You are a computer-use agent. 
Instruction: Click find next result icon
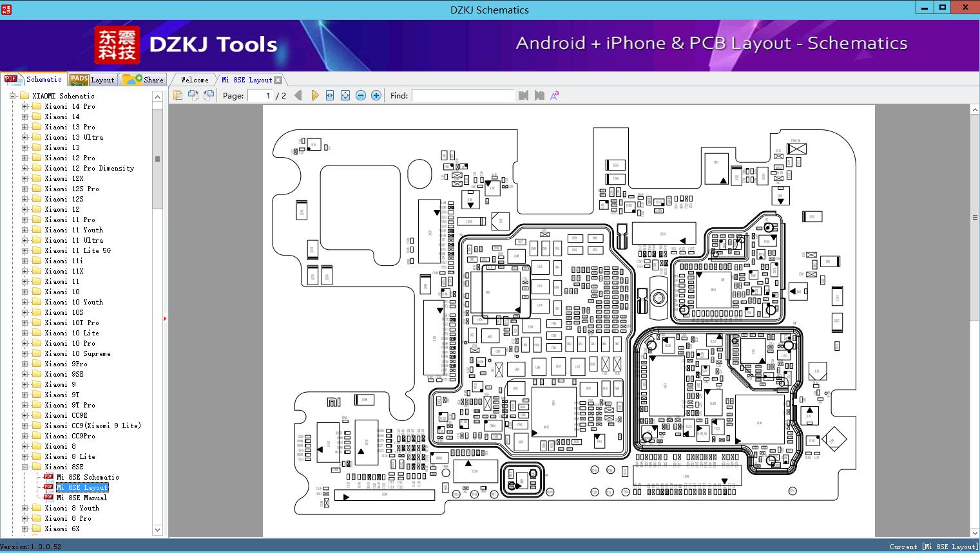pyautogui.click(x=539, y=95)
